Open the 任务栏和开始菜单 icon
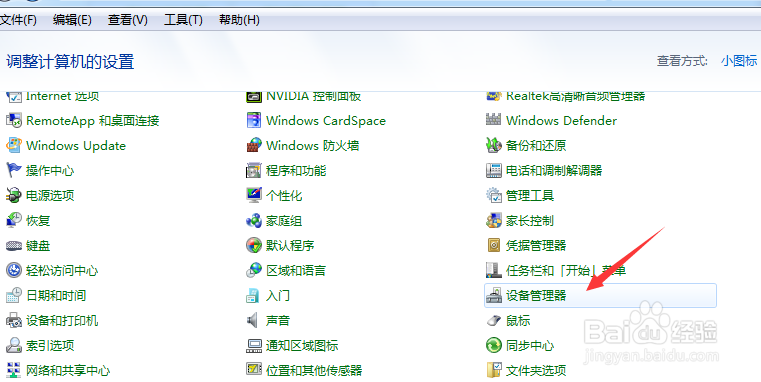Viewport: 761px width, 382px height. click(x=494, y=270)
